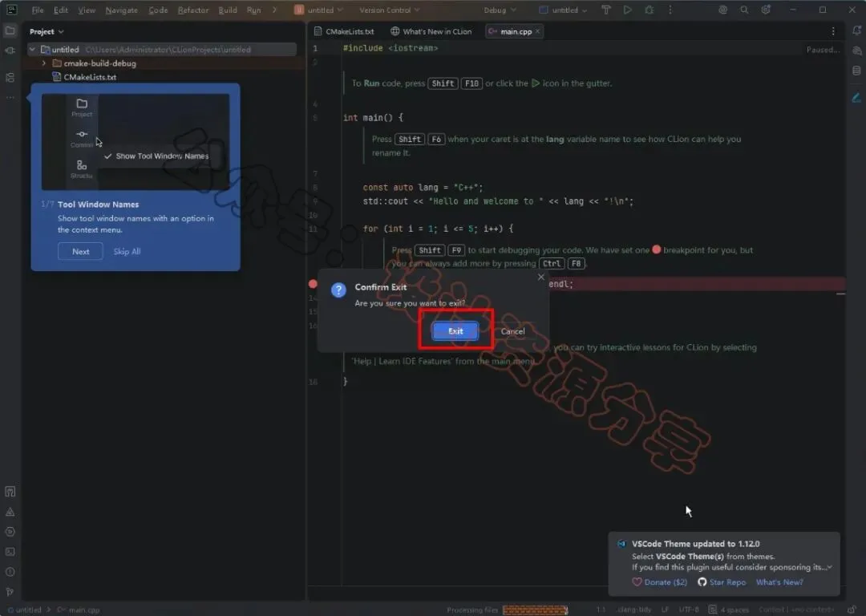The image size is (866, 616).
Task: Close the Confirm Exit dialog with X
Action: coord(541,277)
